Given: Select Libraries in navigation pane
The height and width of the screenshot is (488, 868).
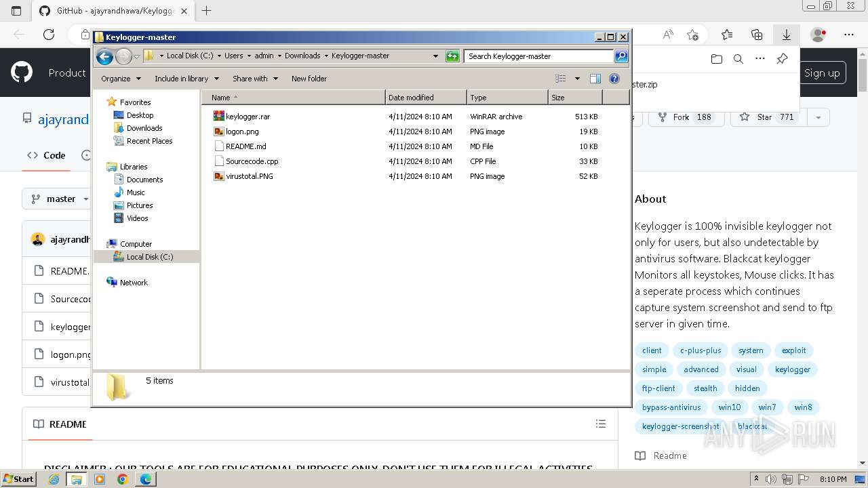Looking at the screenshot, I should (x=127, y=167).
